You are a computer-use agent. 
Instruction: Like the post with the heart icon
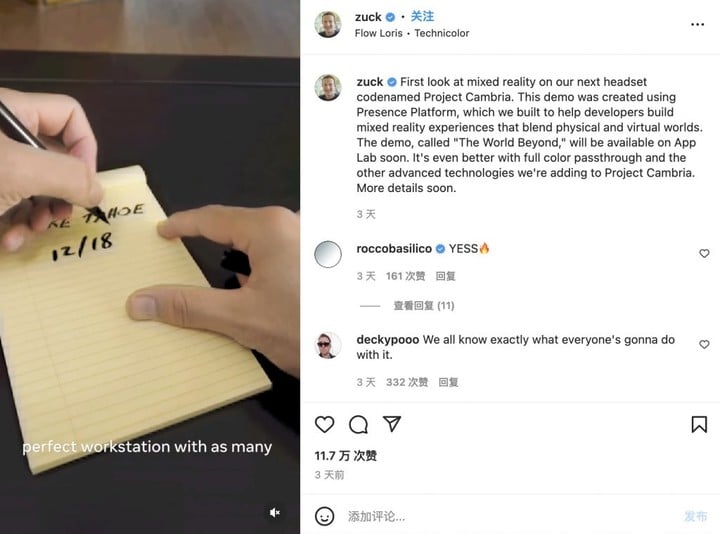pyautogui.click(x=324, y=424)
